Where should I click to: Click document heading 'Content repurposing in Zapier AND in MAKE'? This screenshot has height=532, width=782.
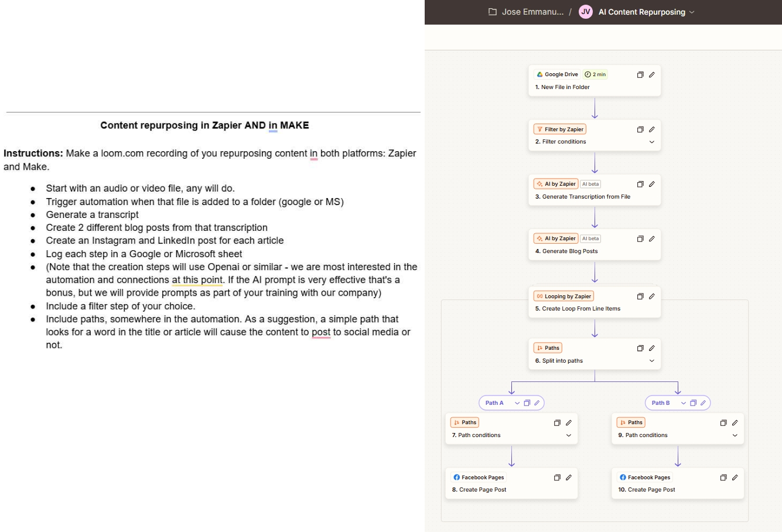204,125
